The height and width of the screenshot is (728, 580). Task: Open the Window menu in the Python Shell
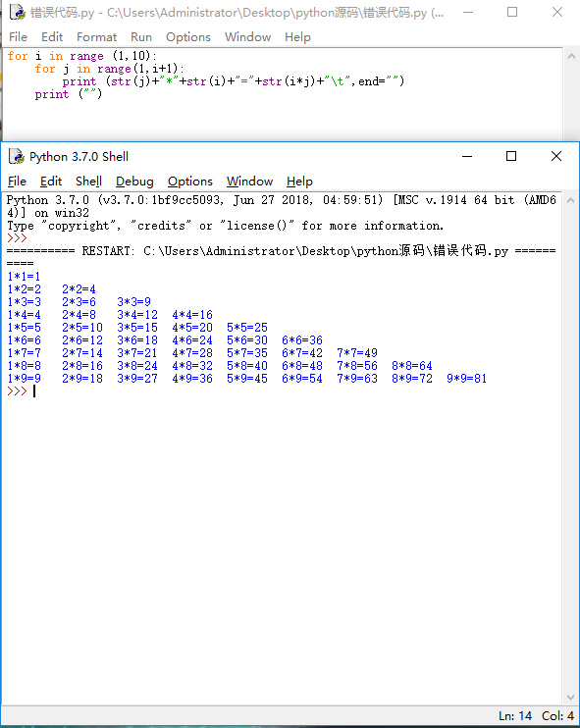click(x=250, y=182)
